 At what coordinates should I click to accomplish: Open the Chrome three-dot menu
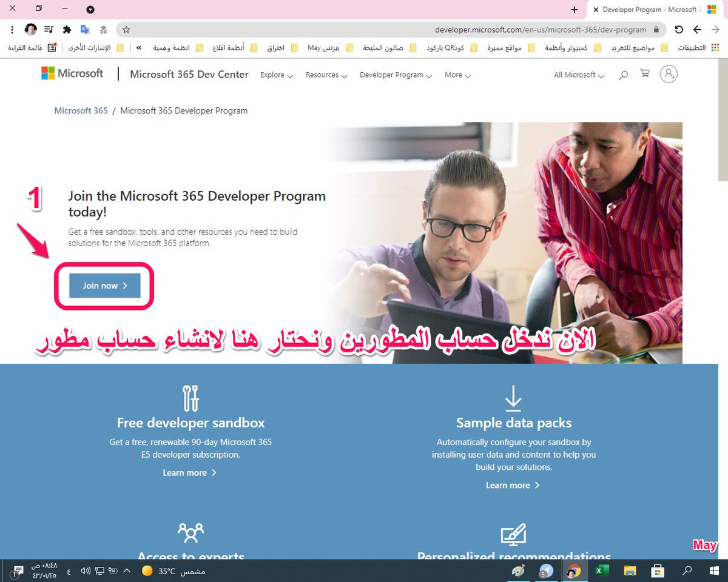tap(12, 29)
